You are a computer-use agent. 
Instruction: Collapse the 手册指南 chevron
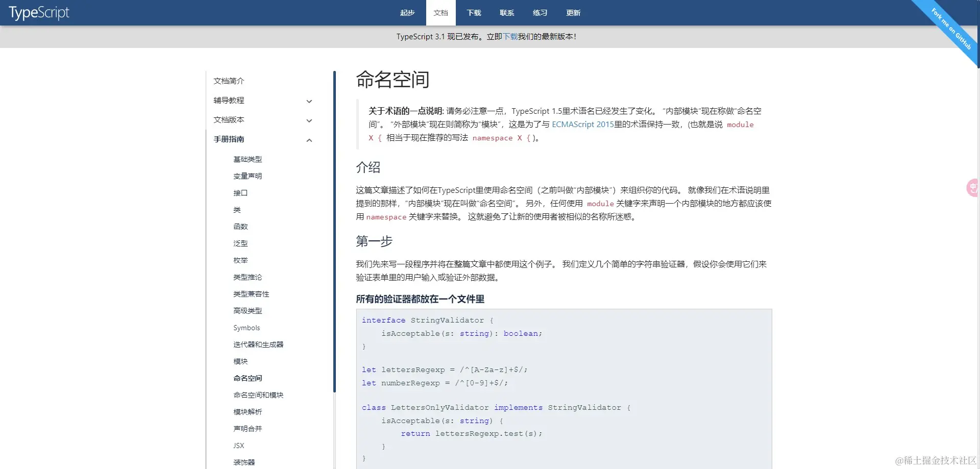(x=309, y=140)
